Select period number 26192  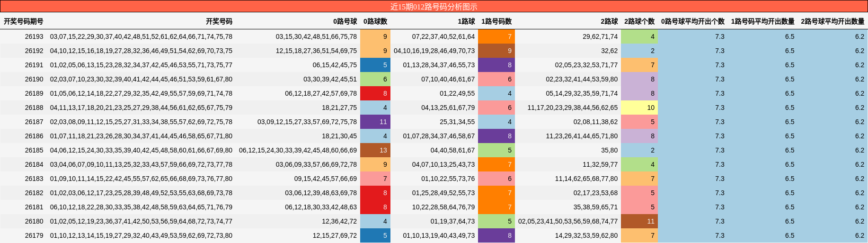tap(34, 51)
